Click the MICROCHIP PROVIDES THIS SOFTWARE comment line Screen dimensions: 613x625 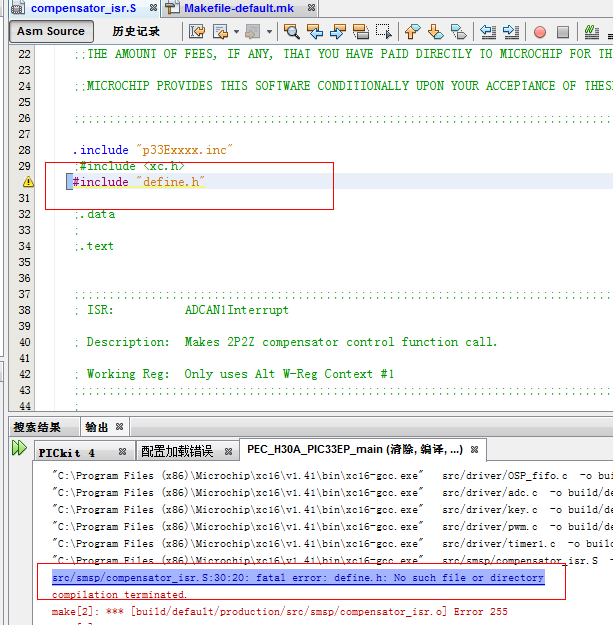click(343, 86)
